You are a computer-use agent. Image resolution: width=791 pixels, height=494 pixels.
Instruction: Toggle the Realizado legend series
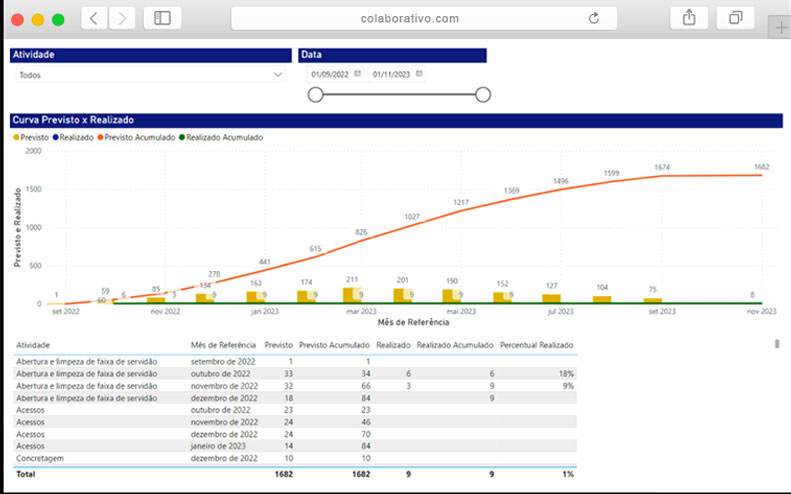[x=73, y=137]
